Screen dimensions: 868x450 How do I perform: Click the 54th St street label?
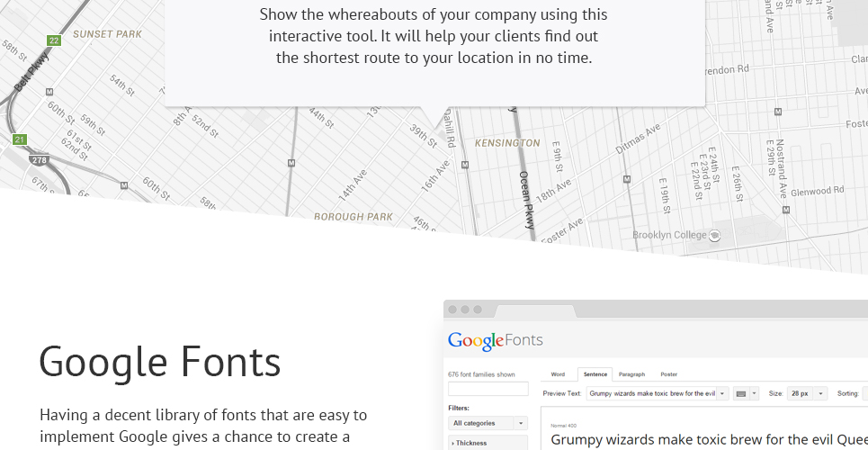(121, 85)
